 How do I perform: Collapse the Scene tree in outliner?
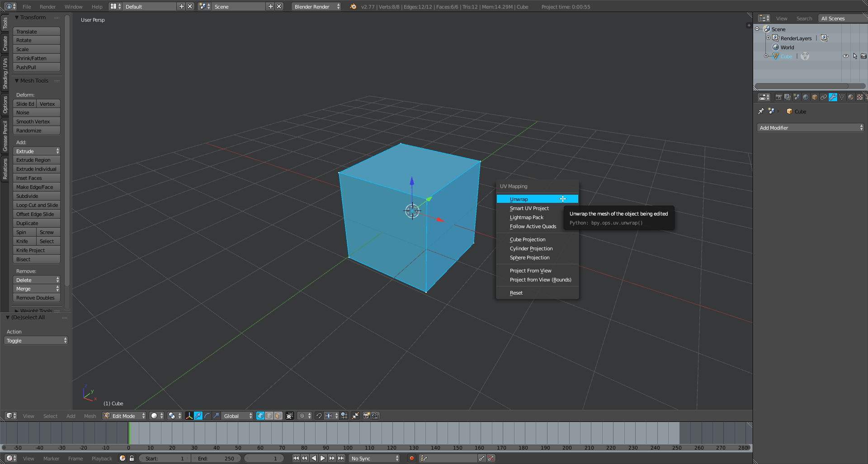[x=757, y=29]
